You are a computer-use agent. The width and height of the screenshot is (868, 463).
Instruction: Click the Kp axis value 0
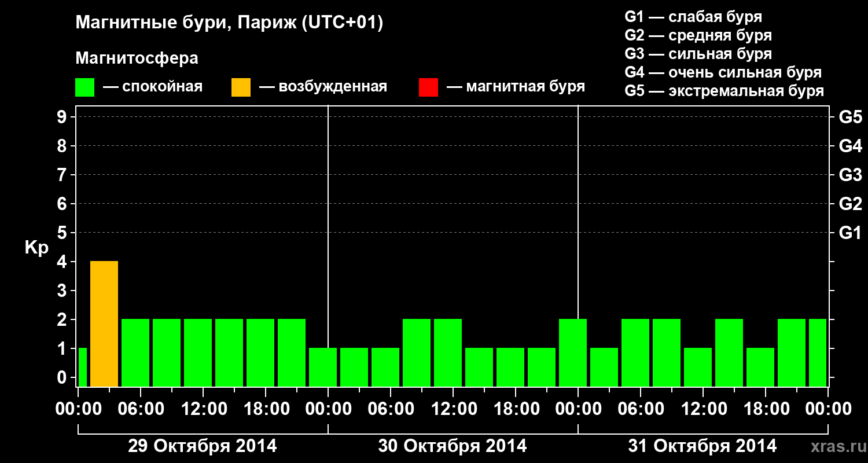click(63, 377)
